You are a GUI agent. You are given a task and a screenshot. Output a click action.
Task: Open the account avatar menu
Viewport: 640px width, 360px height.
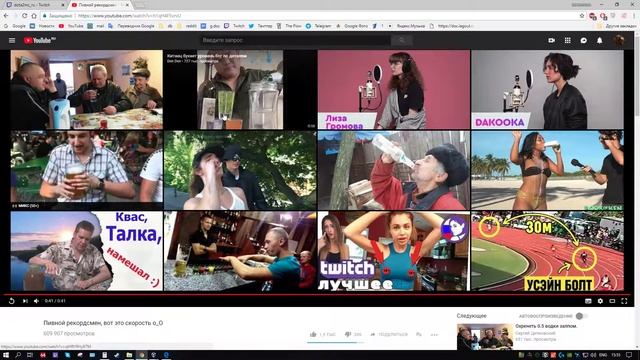(x=619, y=40)
